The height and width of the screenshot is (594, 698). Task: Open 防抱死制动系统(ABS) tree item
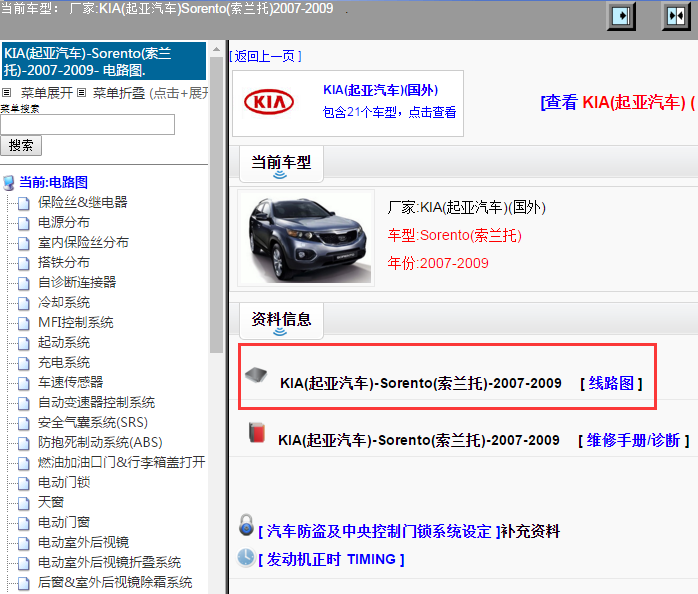click(x=100, y=442)
